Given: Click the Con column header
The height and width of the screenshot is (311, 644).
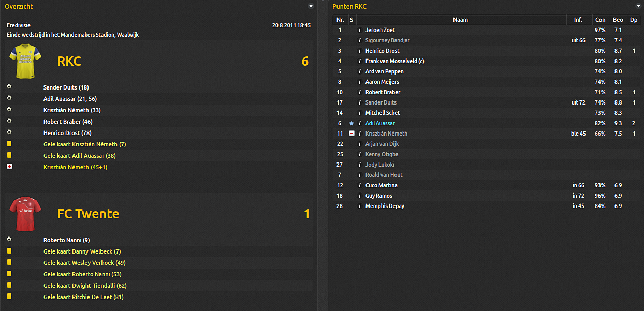Looking at the screenshot, I should point(601,20).
